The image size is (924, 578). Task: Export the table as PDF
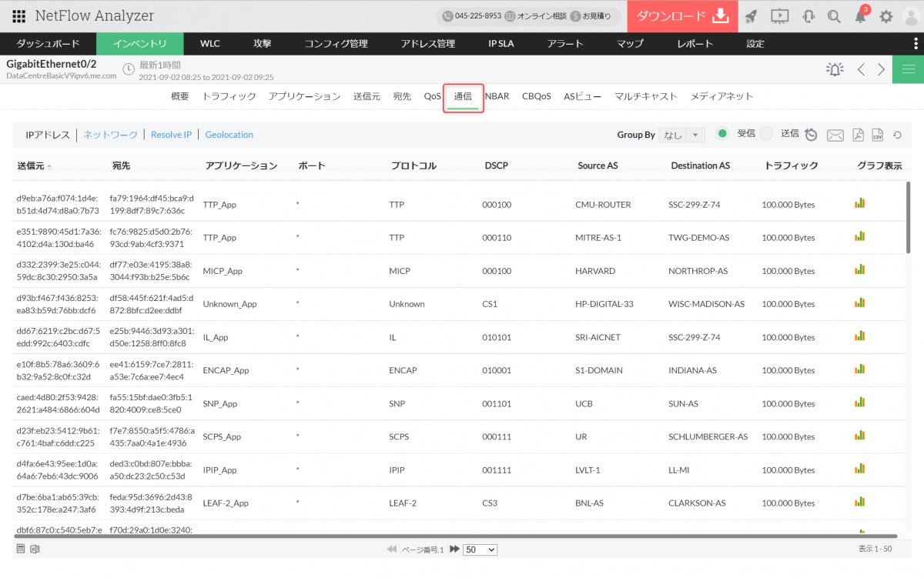pyautogui.click(x=858, y=135)
